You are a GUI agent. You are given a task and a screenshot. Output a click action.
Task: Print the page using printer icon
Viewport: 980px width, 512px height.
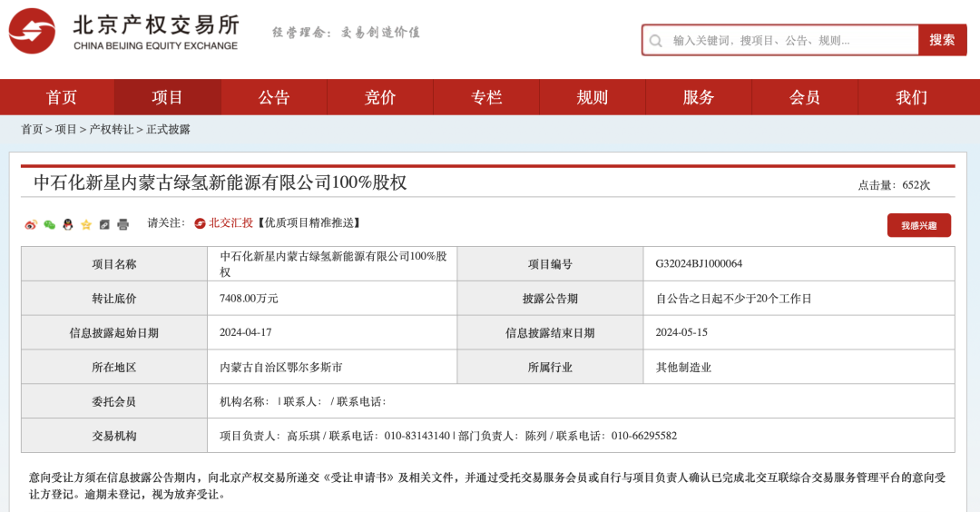pos(123,224)
